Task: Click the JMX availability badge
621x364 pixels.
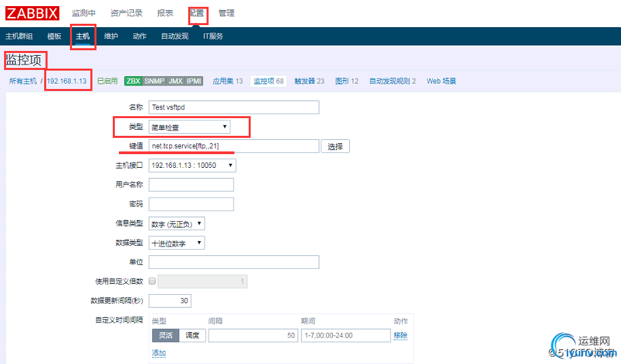Action: [x=175, y=81]
